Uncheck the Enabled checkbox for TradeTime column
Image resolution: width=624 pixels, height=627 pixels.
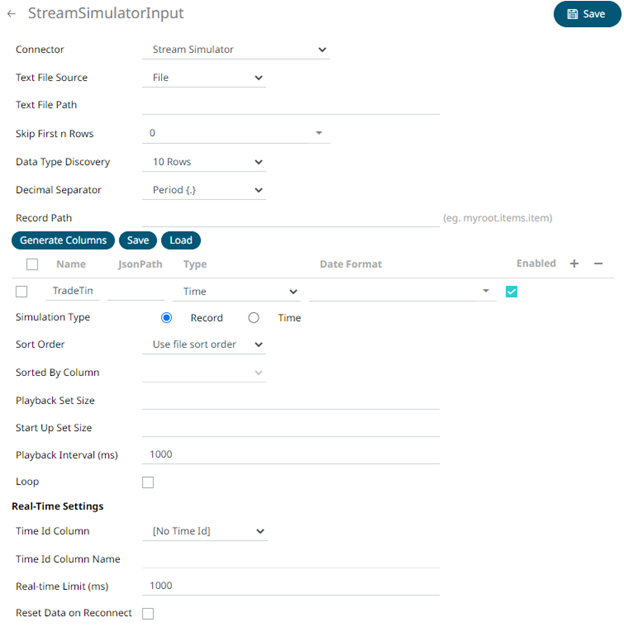[511, 291]
